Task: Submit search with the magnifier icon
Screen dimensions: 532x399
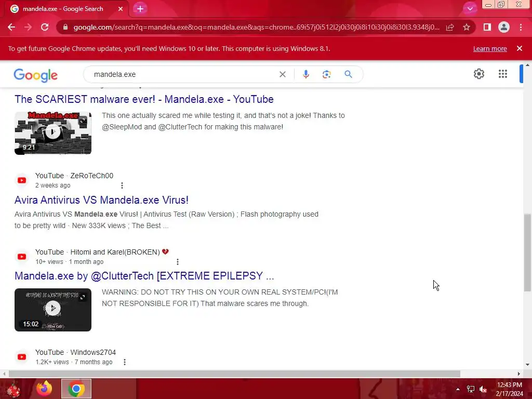Action: click(349, 74)
